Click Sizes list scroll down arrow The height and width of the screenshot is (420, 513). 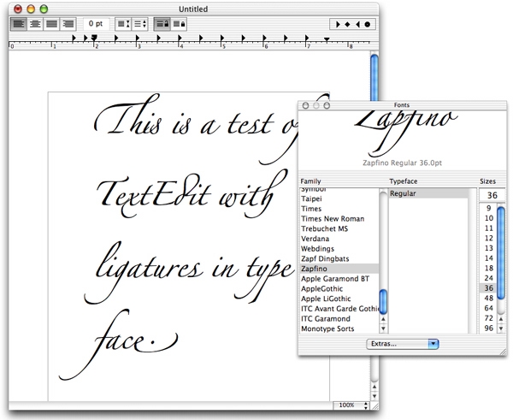tap(501, 328)
